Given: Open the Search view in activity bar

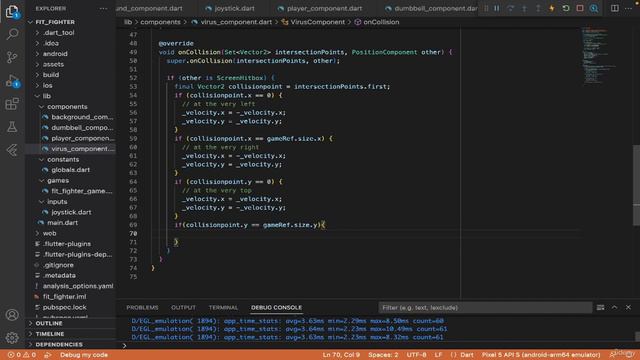Looking at the screenshot, I should pos(12,34).
